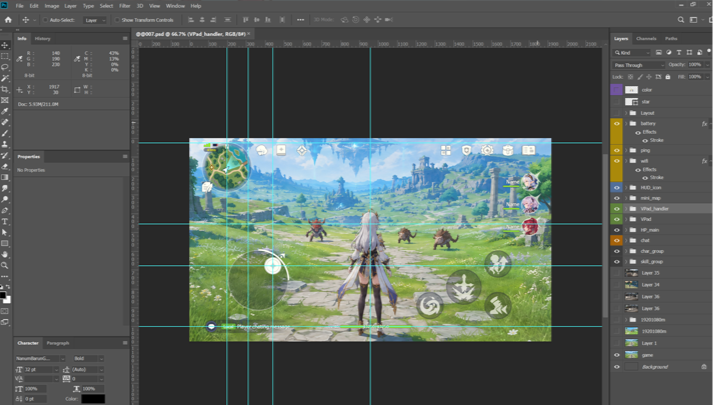Open the File menu

tap(20, 6)
